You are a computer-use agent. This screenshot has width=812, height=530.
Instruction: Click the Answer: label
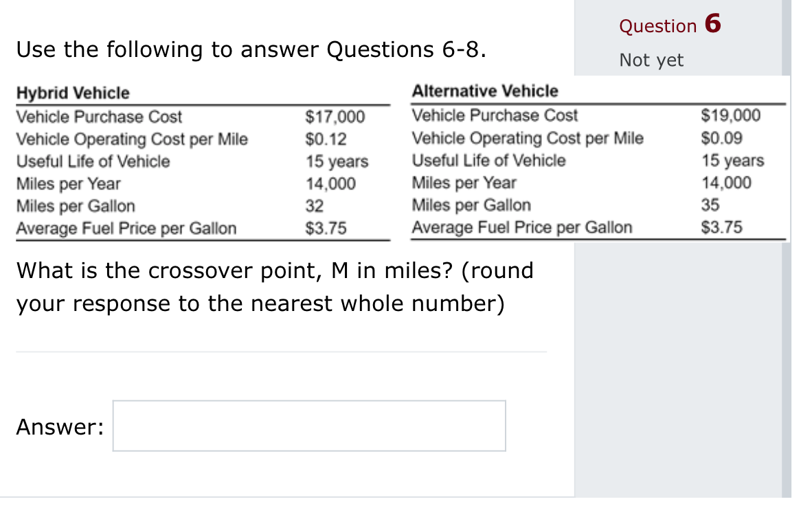tap(60, 426)
